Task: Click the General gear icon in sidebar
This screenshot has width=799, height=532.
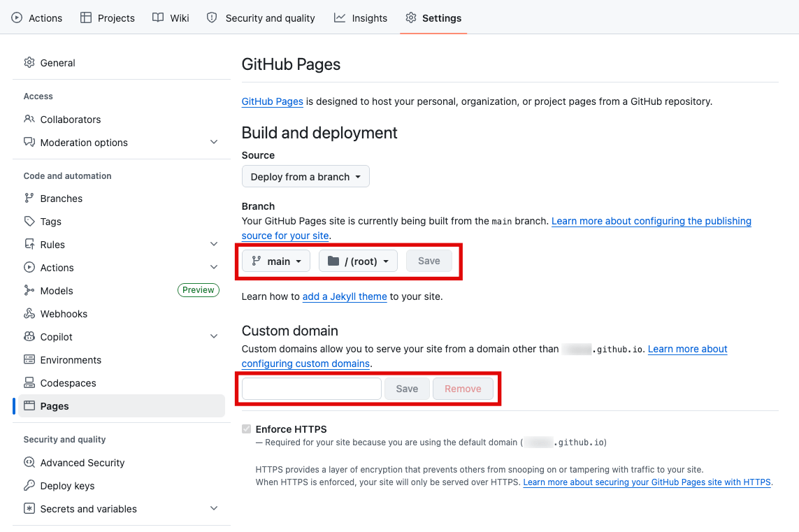Action: 29,63
